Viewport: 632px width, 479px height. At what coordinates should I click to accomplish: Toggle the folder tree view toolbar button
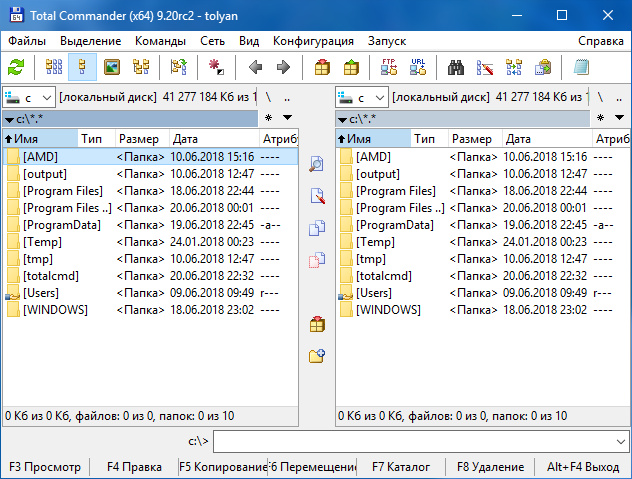tap(141, 67)
